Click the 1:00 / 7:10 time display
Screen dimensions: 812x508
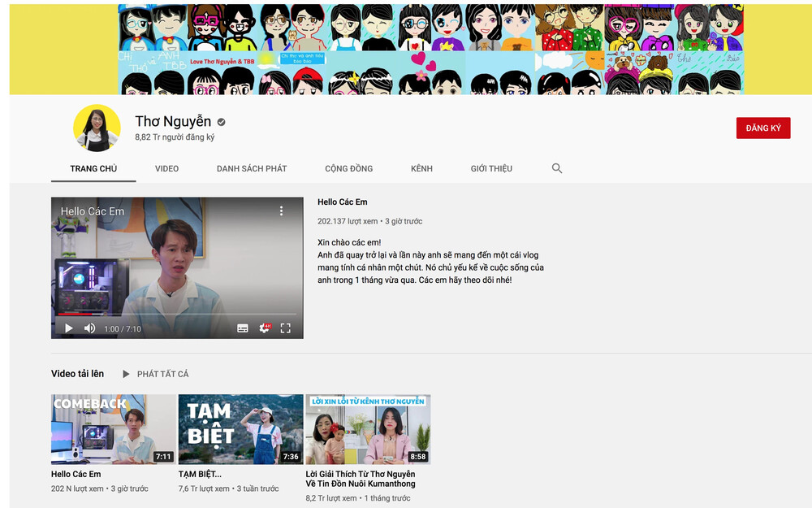(x=123, y=328)
